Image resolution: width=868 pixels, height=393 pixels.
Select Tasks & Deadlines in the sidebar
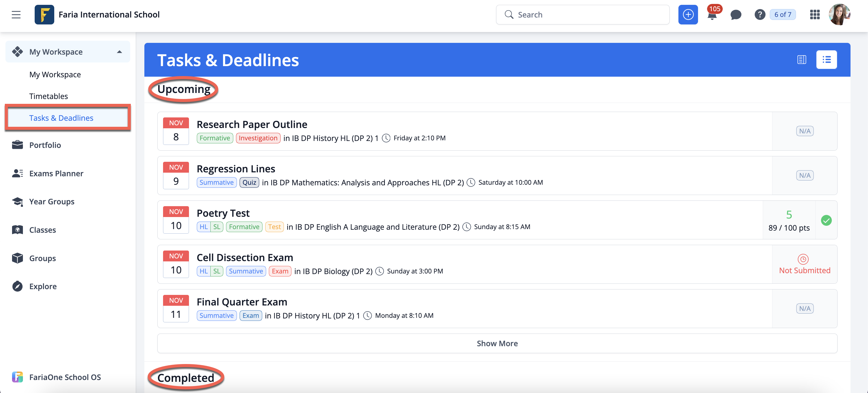click(x=61, y=118)
